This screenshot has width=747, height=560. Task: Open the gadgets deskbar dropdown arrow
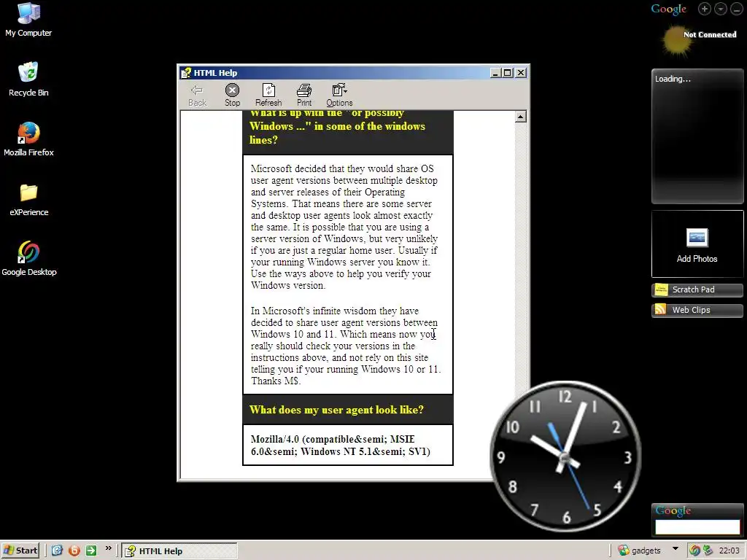pos(675,549)
